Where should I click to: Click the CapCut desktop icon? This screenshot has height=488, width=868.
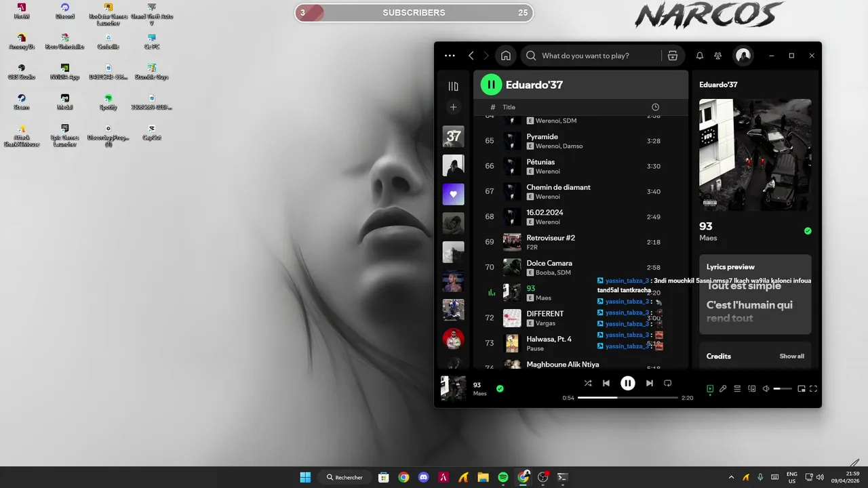(x=152, y=132)
